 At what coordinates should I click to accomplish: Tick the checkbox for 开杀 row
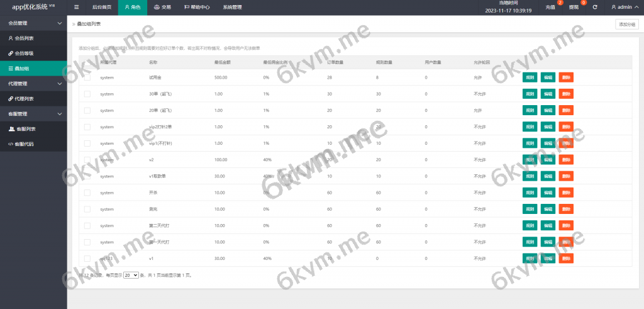87,193
